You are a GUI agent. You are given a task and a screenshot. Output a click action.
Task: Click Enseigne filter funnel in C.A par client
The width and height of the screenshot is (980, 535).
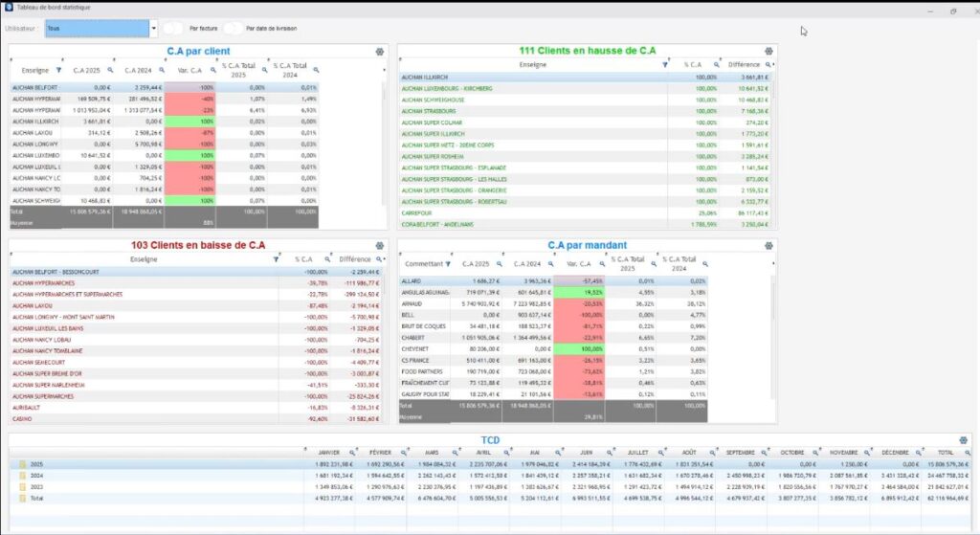(x=58, y=70)
